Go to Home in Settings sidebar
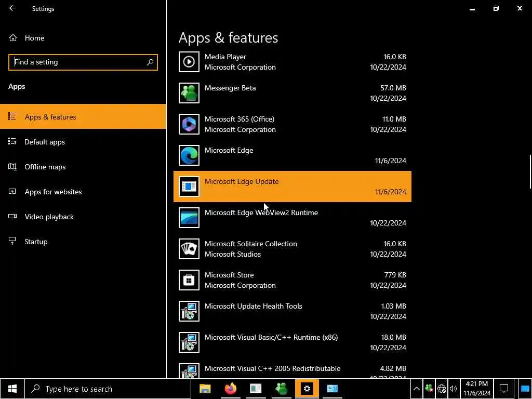 point(83,38)
